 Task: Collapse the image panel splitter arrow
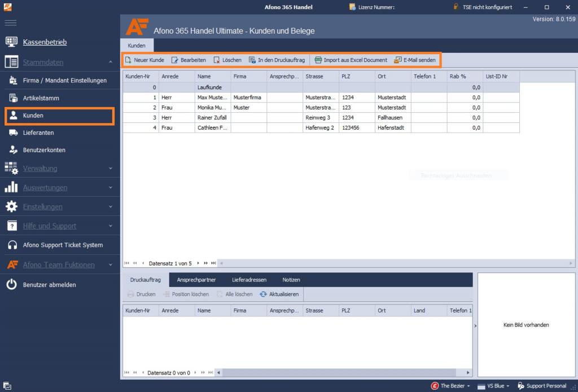point(475,325)
